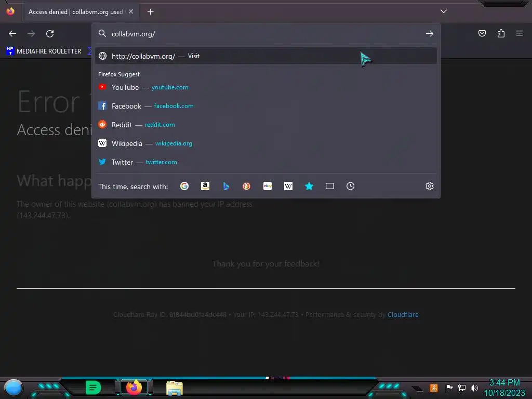Viewport: 532px width, 399px height.
Task: Search with Google this time
Action: (184, 186)
